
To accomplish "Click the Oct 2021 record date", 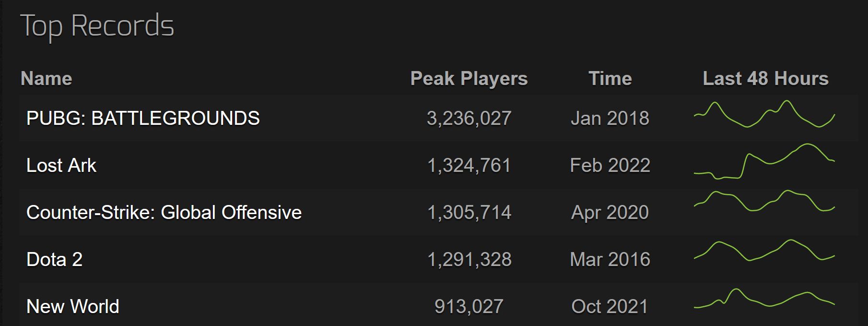I will tap(611, 306).
